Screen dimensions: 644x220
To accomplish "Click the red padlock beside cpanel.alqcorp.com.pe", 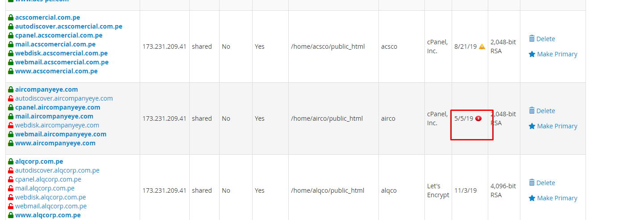I will tap(11, 179).
